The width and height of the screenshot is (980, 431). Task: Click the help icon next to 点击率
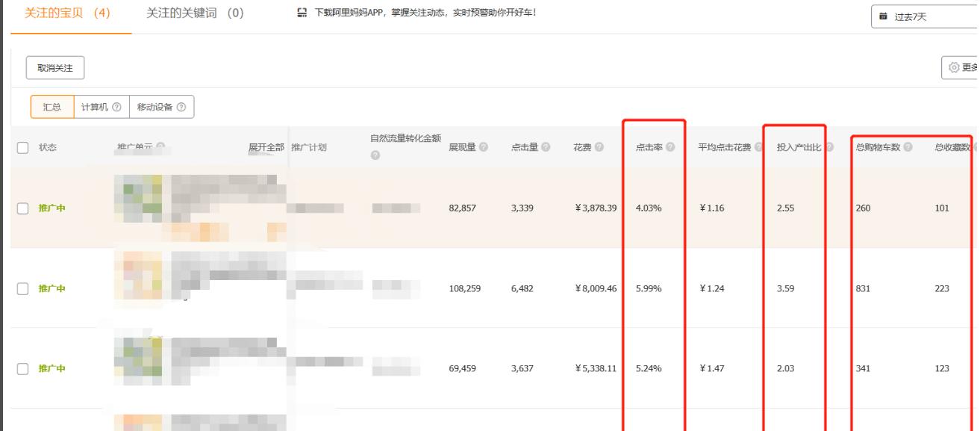[672, 146]
